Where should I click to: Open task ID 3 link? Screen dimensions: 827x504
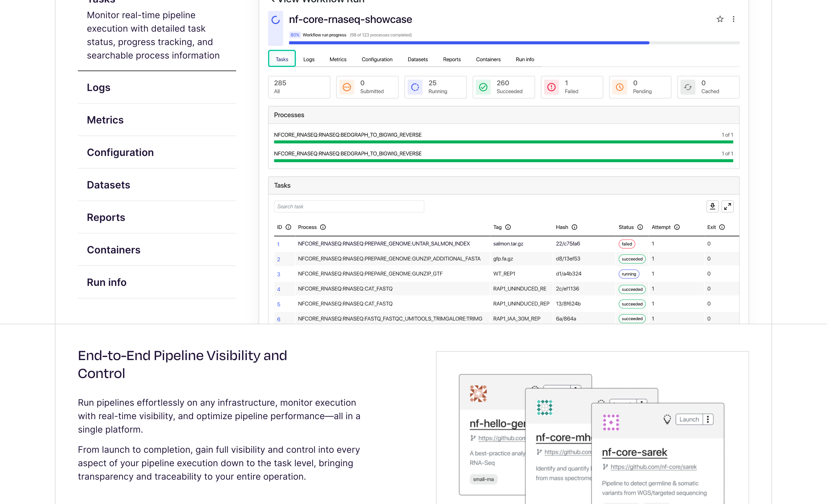click(278, 274)
